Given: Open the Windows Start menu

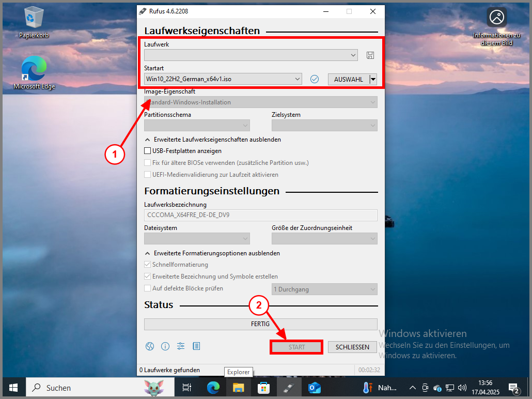Looking at the screenshot, I should click(x=13, y=388).
